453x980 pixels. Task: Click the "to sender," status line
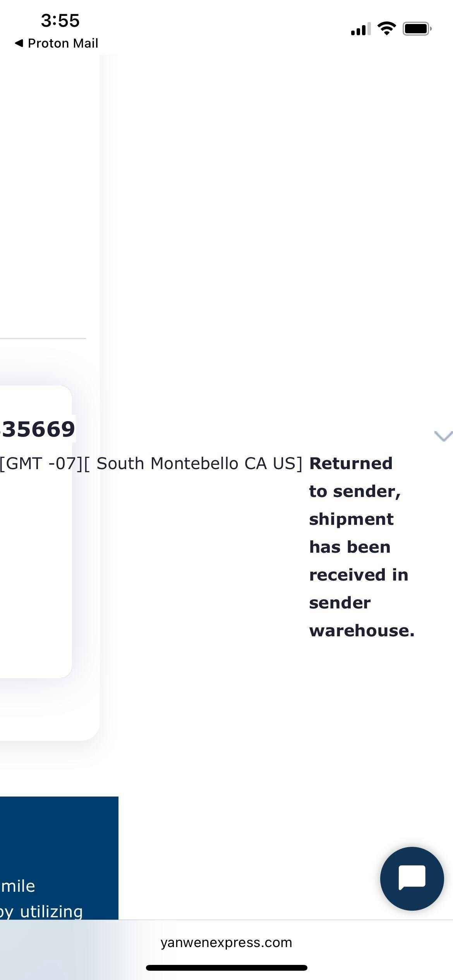(x=355, y=491)
